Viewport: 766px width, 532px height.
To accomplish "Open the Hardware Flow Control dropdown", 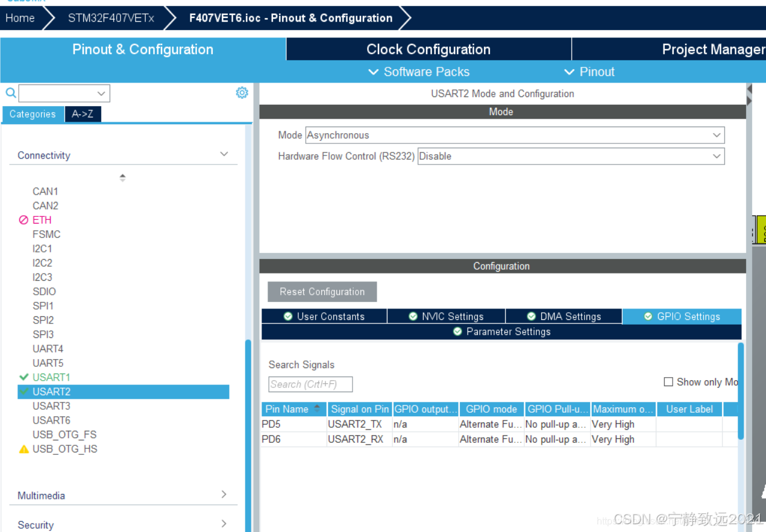I will 716,156.
